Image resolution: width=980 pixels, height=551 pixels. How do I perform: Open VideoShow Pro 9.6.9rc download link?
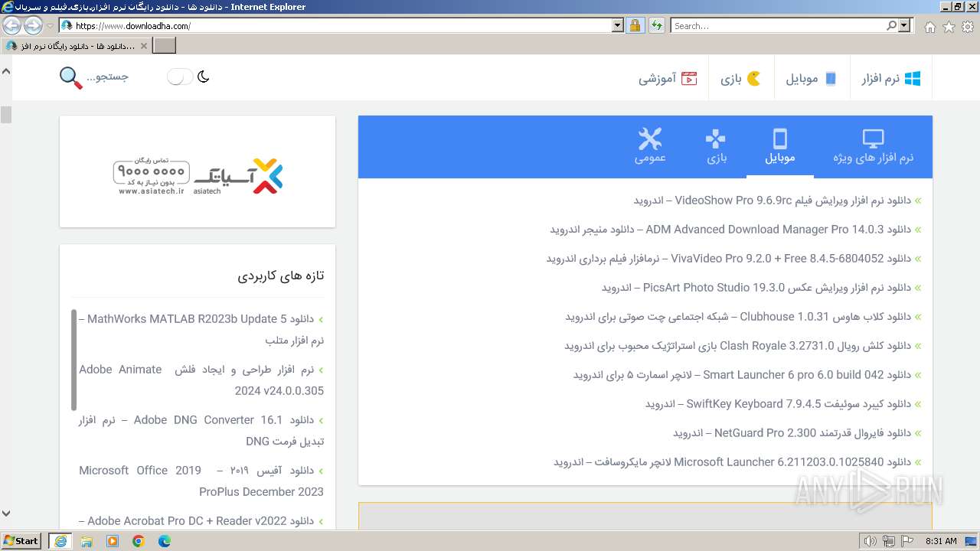point(772,201)
